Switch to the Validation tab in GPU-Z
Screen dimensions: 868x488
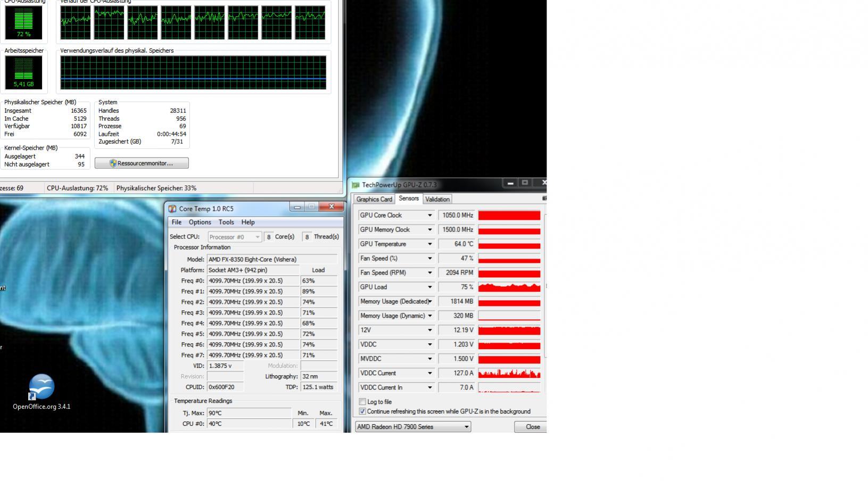pyautogui.click(x=437, y=200)
